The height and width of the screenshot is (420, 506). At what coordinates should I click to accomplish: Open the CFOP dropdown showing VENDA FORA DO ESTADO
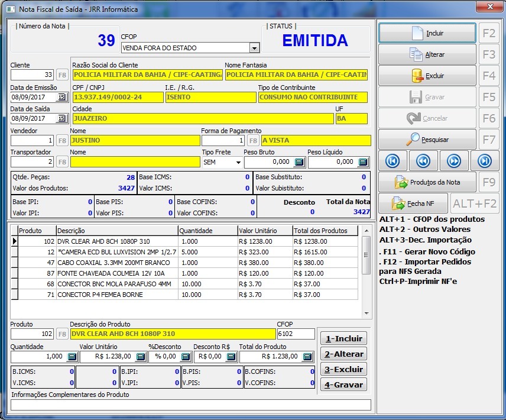coord(254,47)
